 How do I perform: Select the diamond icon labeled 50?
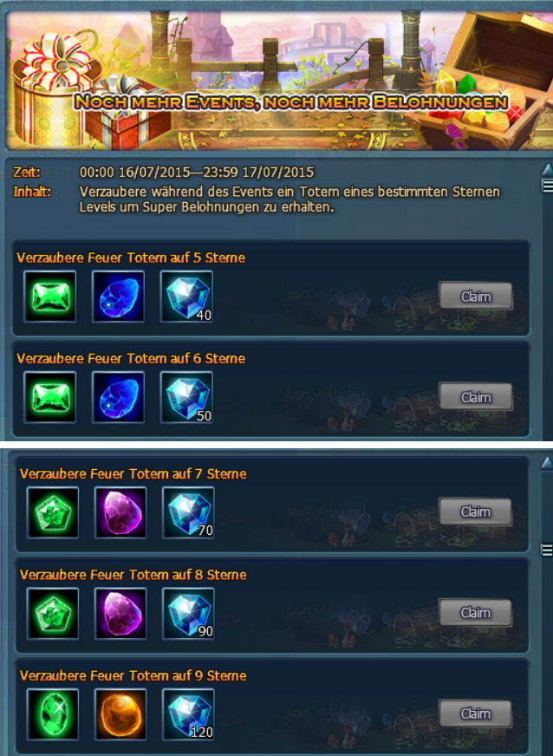(186, 397)
